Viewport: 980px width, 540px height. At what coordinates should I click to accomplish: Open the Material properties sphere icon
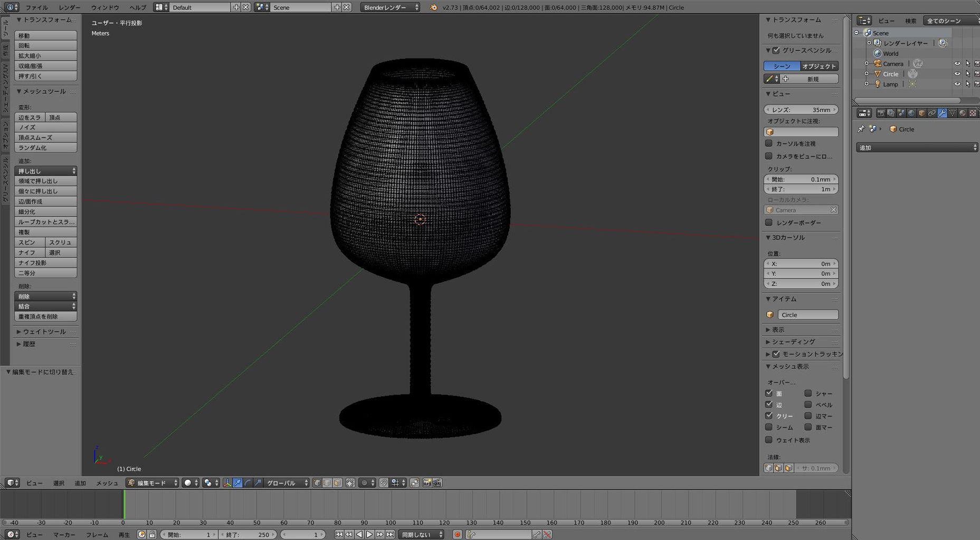coord(963,113)
